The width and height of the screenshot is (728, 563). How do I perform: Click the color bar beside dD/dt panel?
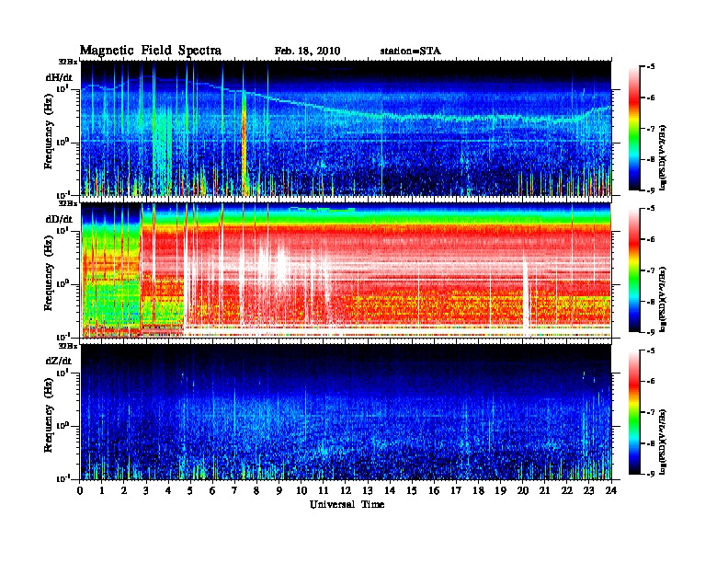coord(633,270)
